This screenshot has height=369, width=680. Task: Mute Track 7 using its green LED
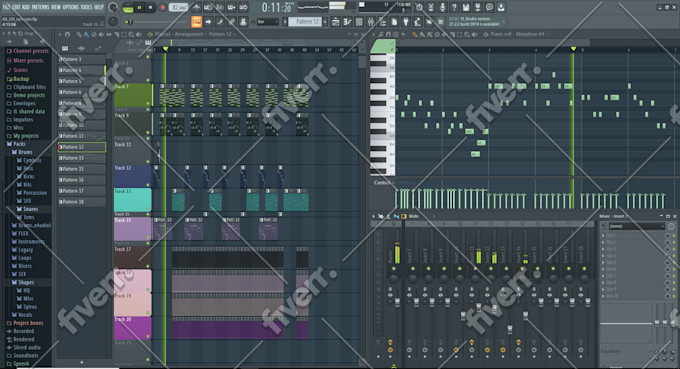[x=148, y=103]
